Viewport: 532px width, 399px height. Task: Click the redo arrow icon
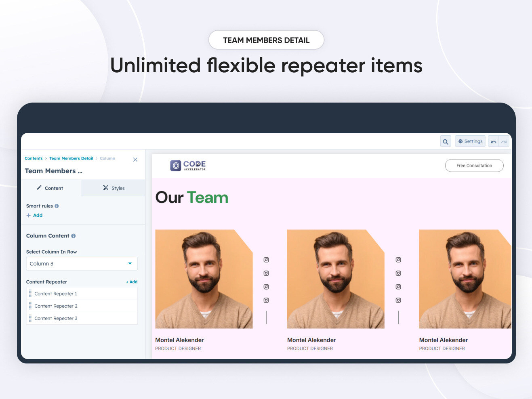[504, 142]
